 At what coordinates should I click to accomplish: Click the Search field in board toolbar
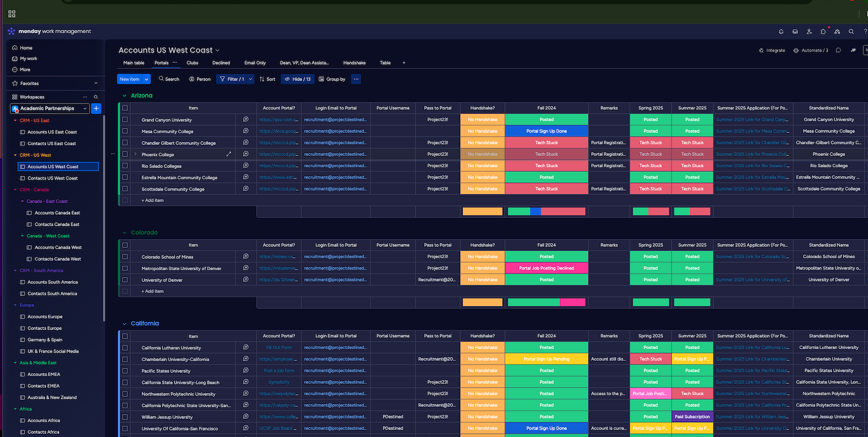click(169, 79)
